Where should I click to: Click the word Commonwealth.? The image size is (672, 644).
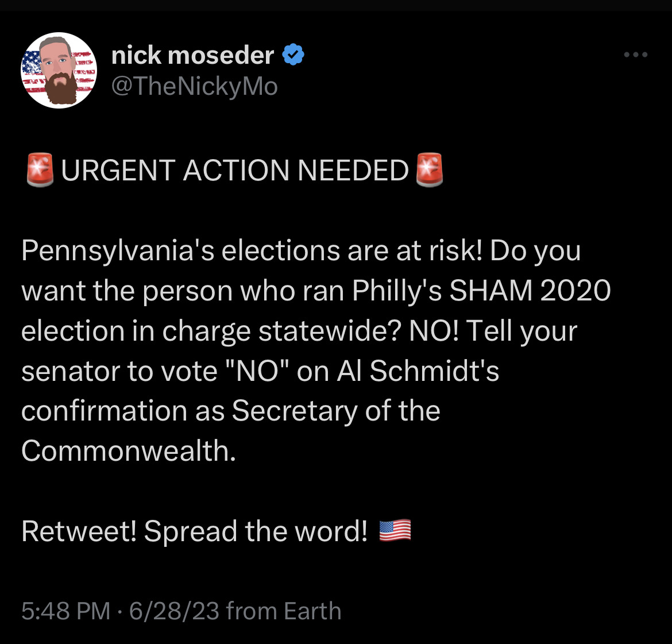129,450
